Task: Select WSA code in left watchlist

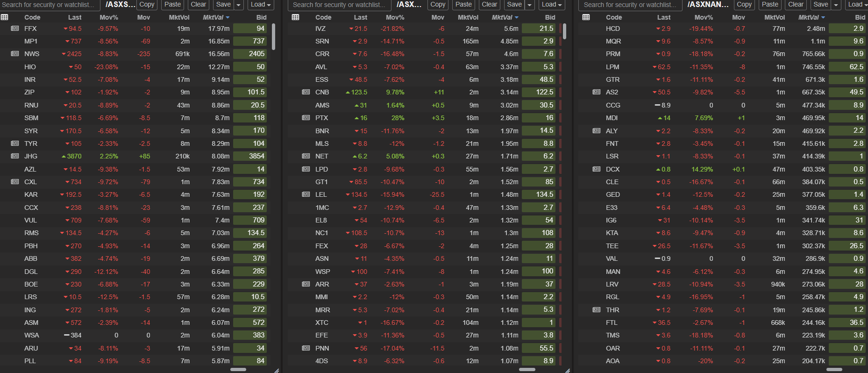Action: 32,335
